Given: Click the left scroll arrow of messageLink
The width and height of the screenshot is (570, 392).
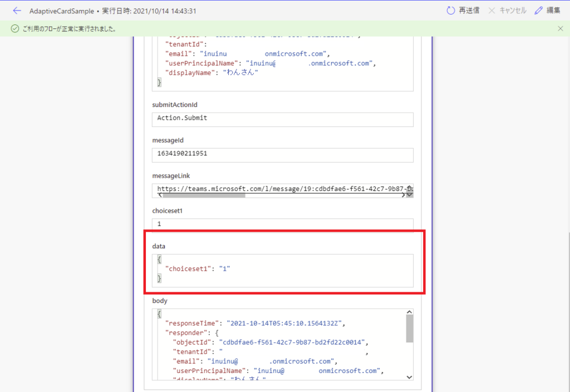Looking at the screenshot, I should point(160,195).
